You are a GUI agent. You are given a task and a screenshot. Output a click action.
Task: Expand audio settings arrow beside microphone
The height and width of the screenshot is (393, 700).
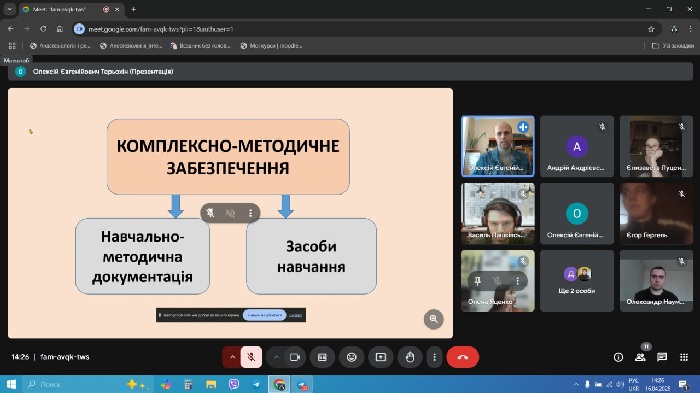tap(232, 357)
